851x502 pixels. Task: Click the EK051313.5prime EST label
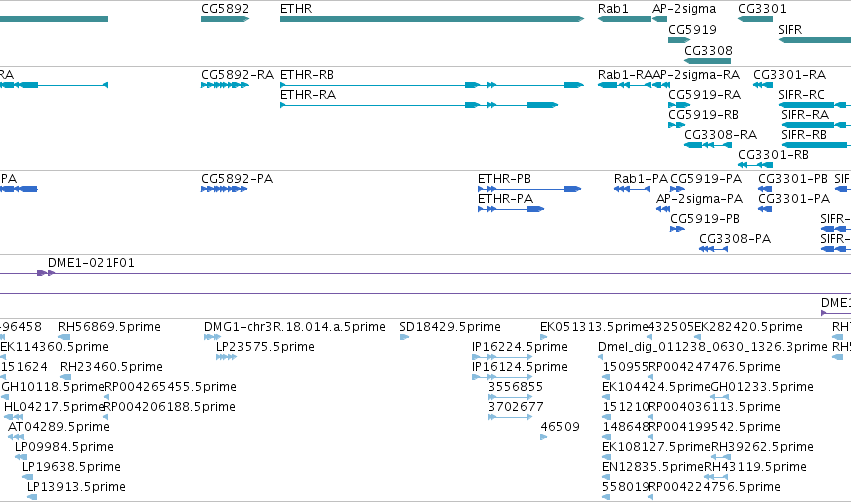pos(594,327)
